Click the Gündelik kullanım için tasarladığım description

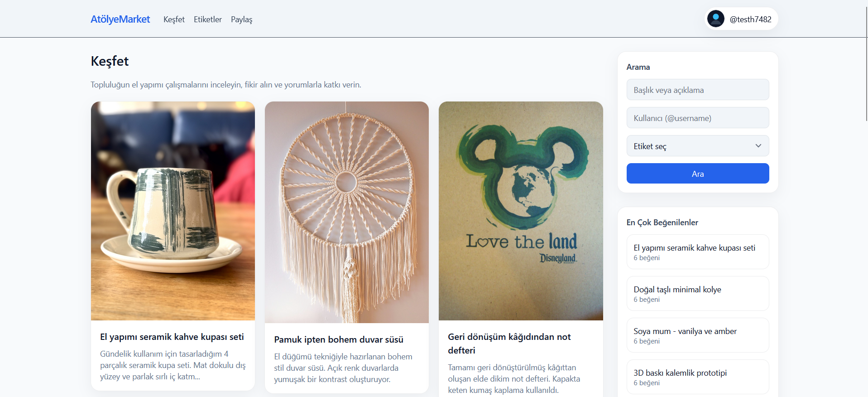click(173, 365)
